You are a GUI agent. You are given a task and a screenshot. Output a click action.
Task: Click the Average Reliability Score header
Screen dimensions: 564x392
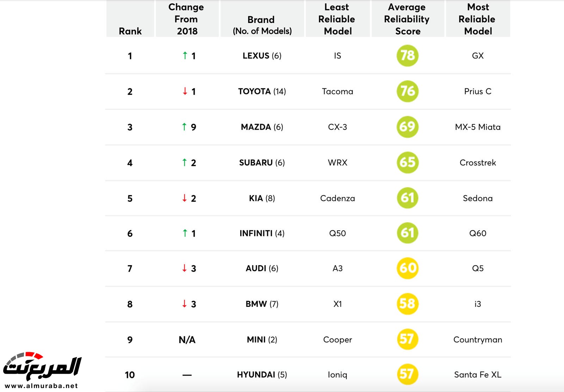click(x=407, y=19)
